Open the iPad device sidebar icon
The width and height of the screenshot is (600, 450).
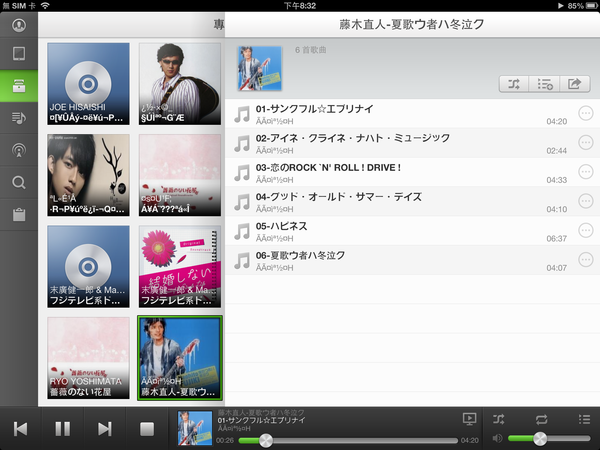coord(19,54)
